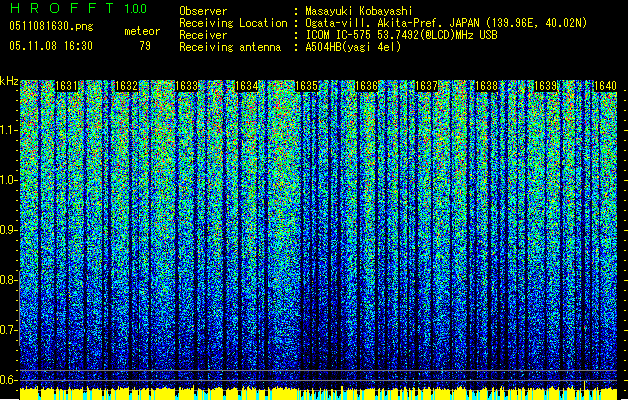This screenshot has height=400, width=629.
Task: Click the HROFFT 1.0.0 title text
Action: (x=79, y=8)
